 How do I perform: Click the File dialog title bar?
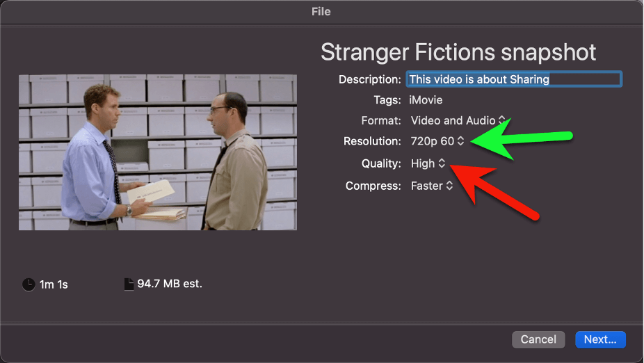click(x=321, y=12)
